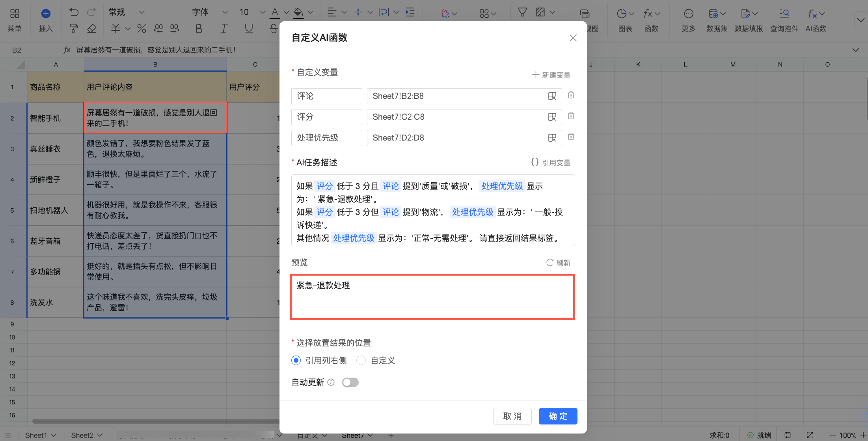868x441 pixels.
Task: Click range selector icon for Sheet7!C2:C8
Action: click(x=552, y=117)
